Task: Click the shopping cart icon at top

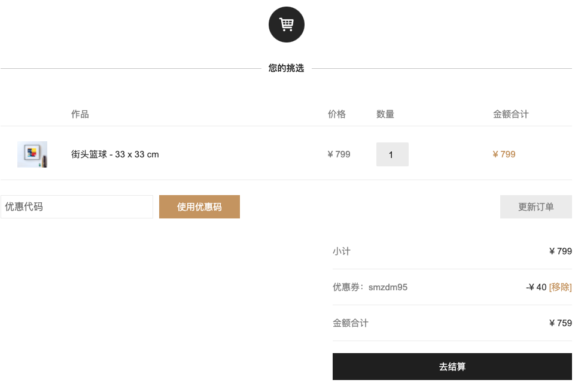Action: point(287,25)
